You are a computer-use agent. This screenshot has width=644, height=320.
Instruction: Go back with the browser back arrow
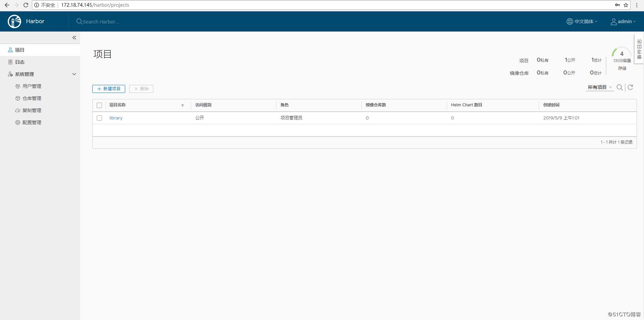click(x=7, y=5)
